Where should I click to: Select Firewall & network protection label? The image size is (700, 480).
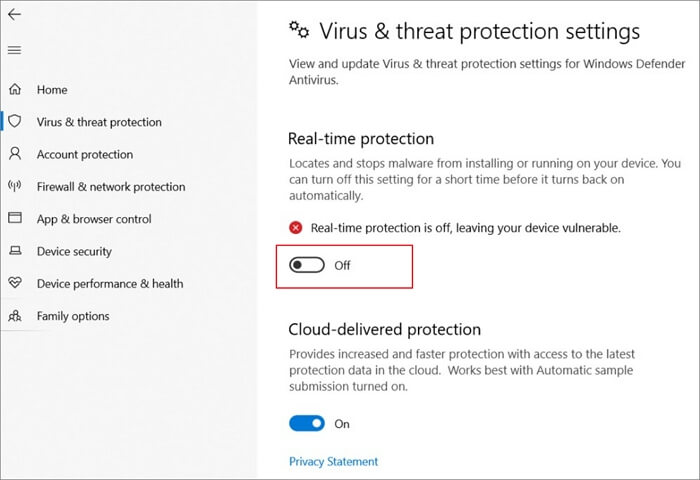pyautogui.click(x=111, y=187)
